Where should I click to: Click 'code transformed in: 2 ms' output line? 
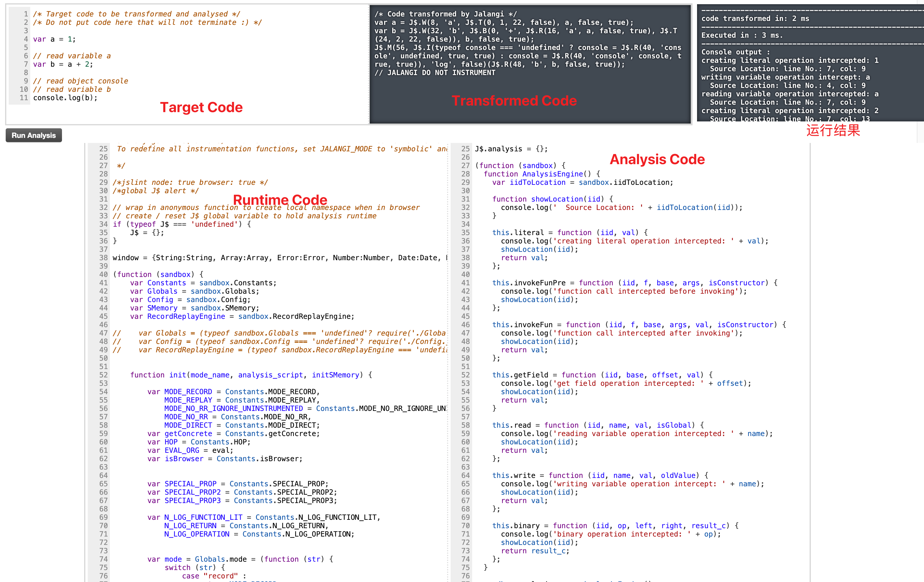click(x=755, y=19)
